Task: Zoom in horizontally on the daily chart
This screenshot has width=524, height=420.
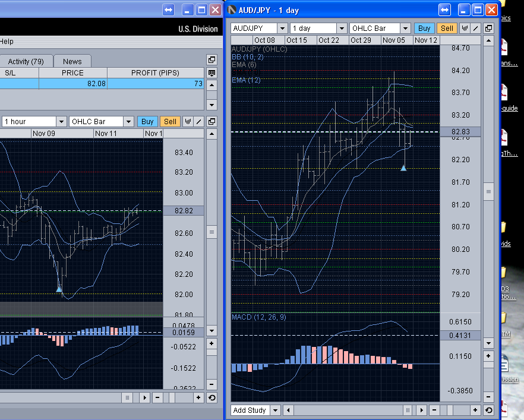Action: tap(475, 410)
